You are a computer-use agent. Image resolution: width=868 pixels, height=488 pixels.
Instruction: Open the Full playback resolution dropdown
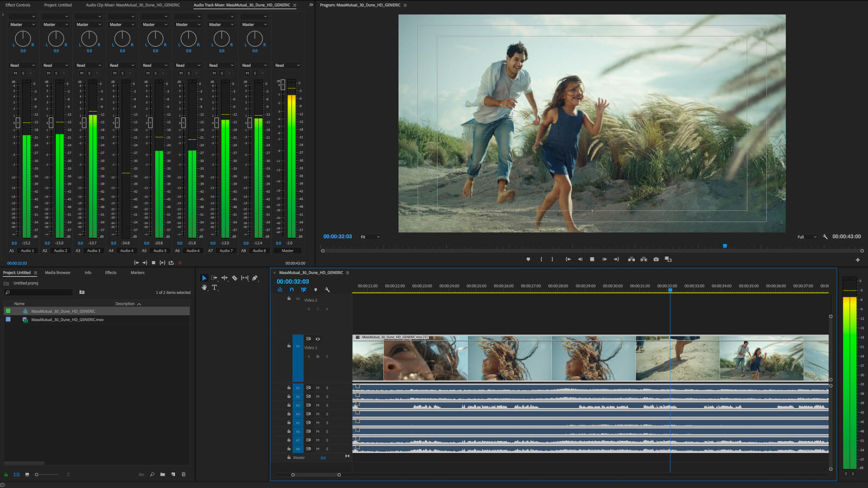click(x=806, y=237)
